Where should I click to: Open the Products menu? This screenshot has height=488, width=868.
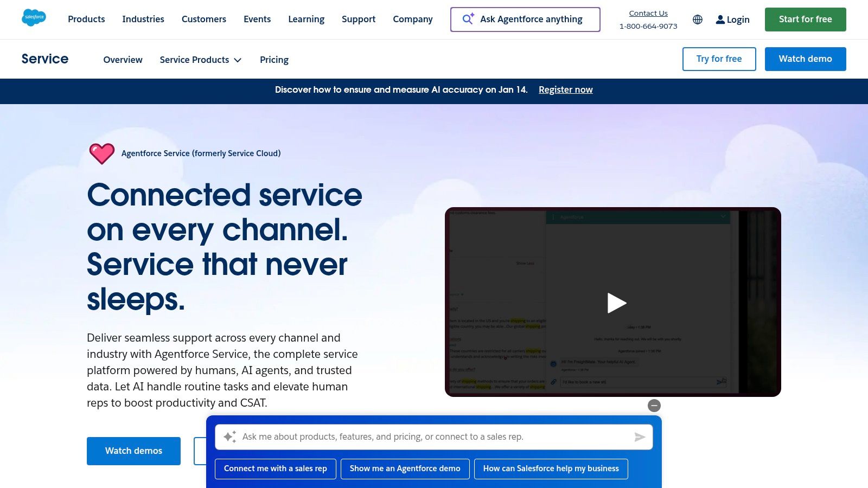86,19
